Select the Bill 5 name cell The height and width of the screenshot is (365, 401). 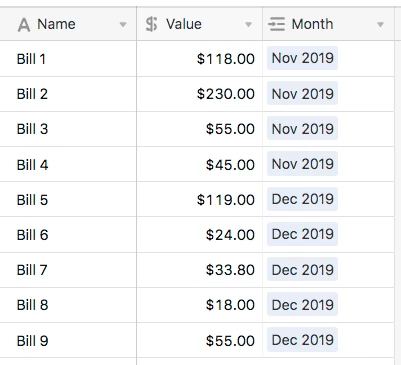(x=68, y=200)
